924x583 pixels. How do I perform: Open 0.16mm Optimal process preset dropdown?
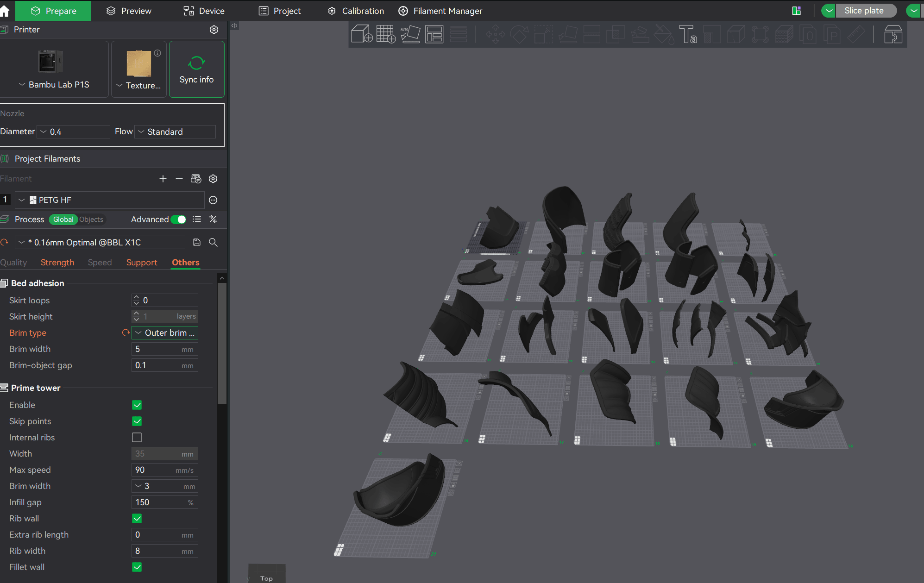click(x=101, y=242)
